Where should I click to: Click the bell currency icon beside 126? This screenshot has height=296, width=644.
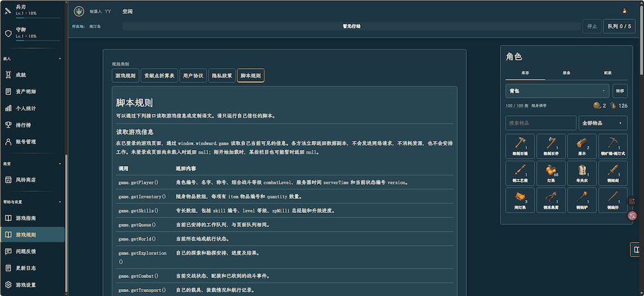pyautogui.click(x=613, y=106)
